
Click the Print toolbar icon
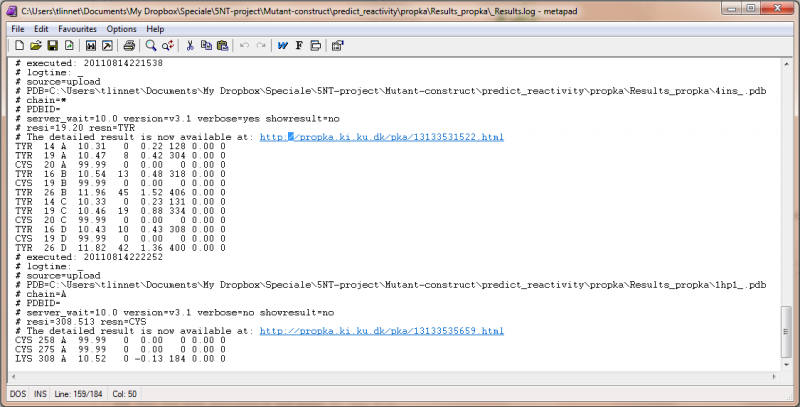[x=129, y=45]
